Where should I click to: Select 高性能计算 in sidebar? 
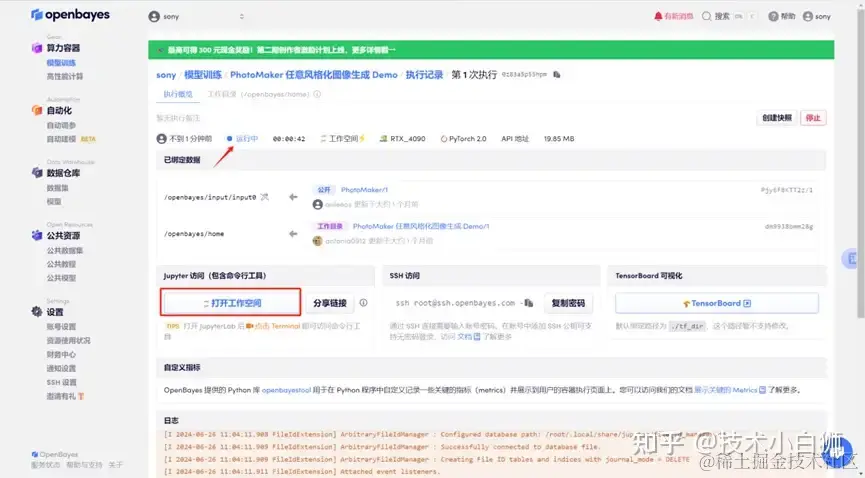point(65,77)
